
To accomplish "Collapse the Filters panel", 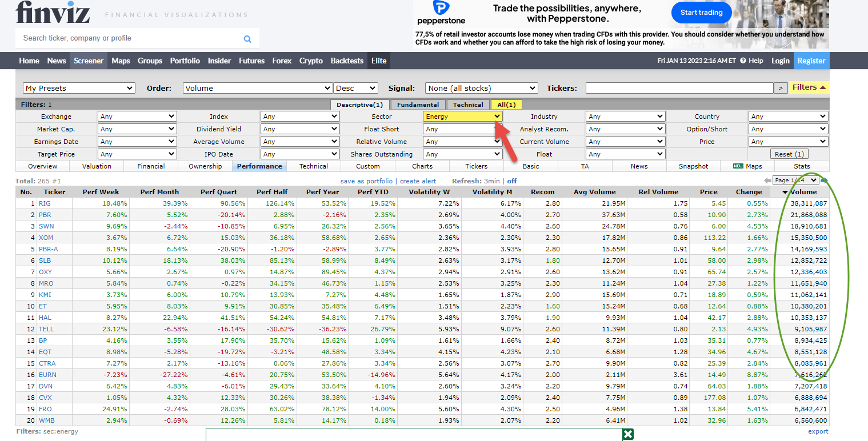I will click(x=809, y=87).
